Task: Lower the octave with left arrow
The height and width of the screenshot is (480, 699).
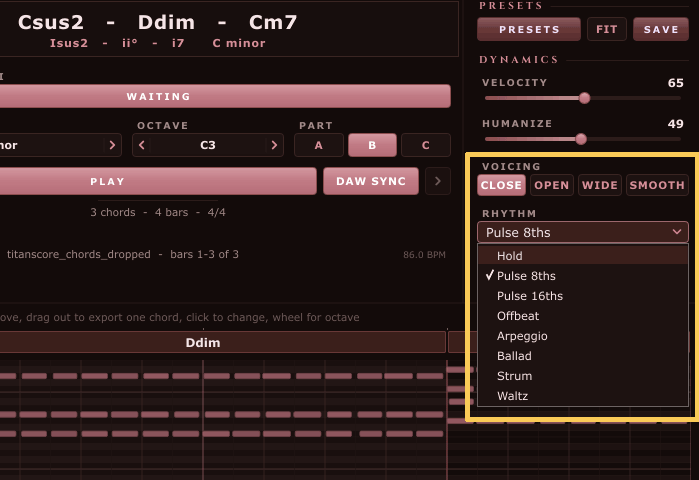Action: tap(142, 145)
